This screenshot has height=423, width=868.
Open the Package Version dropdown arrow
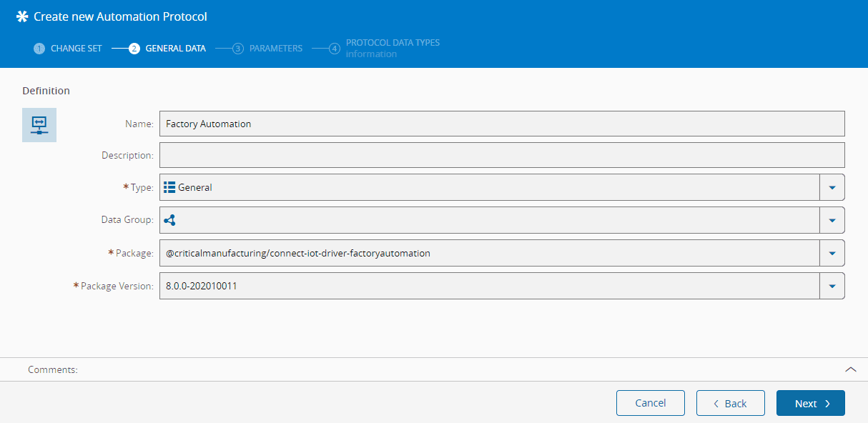(x=832, y=286)
